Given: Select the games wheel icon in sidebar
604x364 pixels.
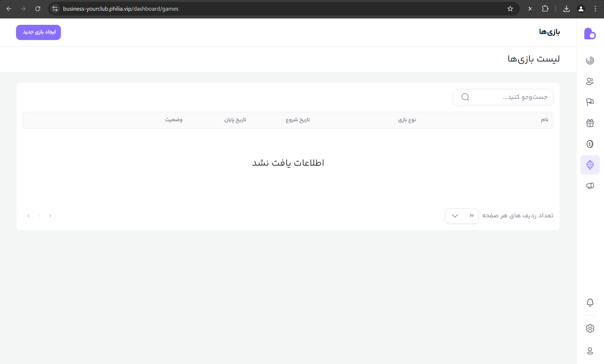Looking at the screenshot, I should pos(590,165).
